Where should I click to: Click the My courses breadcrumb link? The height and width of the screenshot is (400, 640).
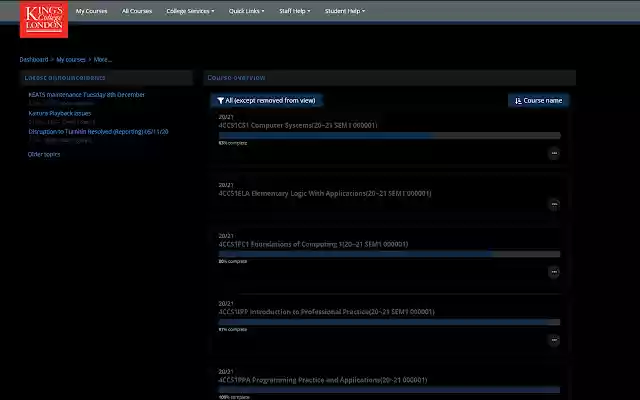coord(71,60)
